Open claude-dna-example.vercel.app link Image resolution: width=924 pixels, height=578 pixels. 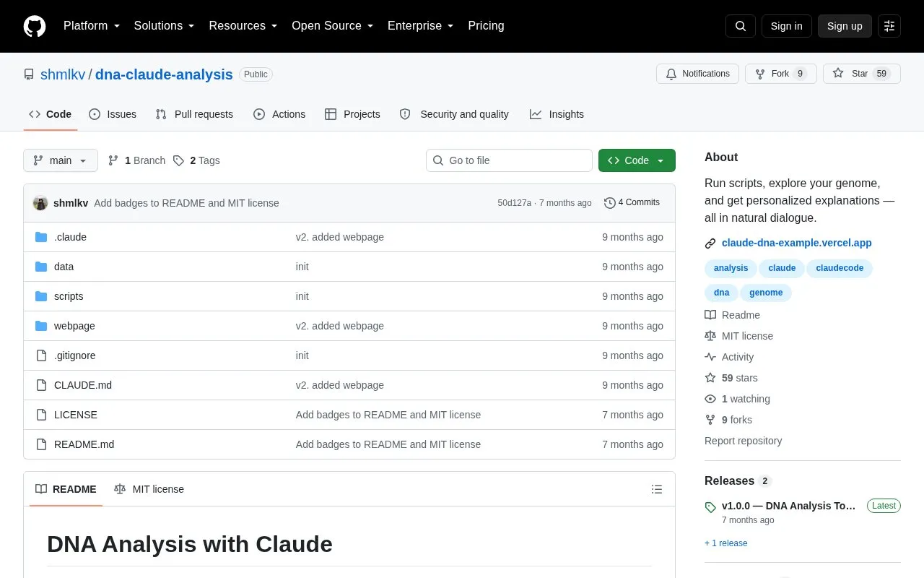pos(797,243)
